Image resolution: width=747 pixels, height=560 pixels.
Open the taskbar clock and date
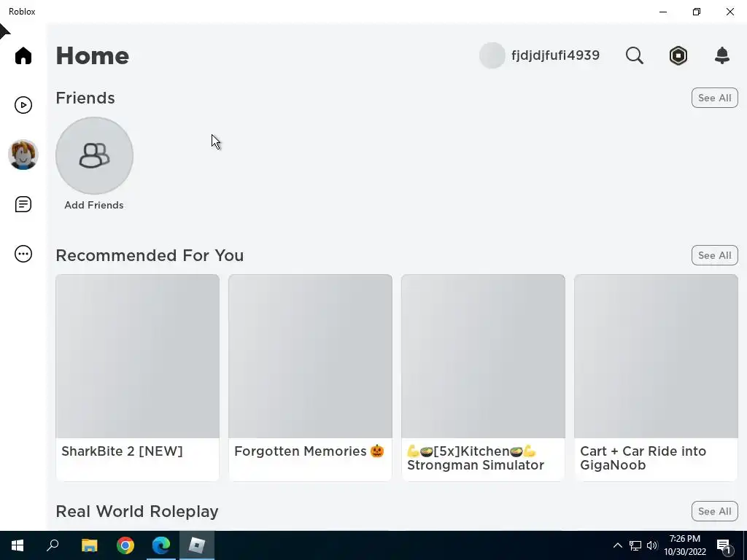tap(684, 545)
